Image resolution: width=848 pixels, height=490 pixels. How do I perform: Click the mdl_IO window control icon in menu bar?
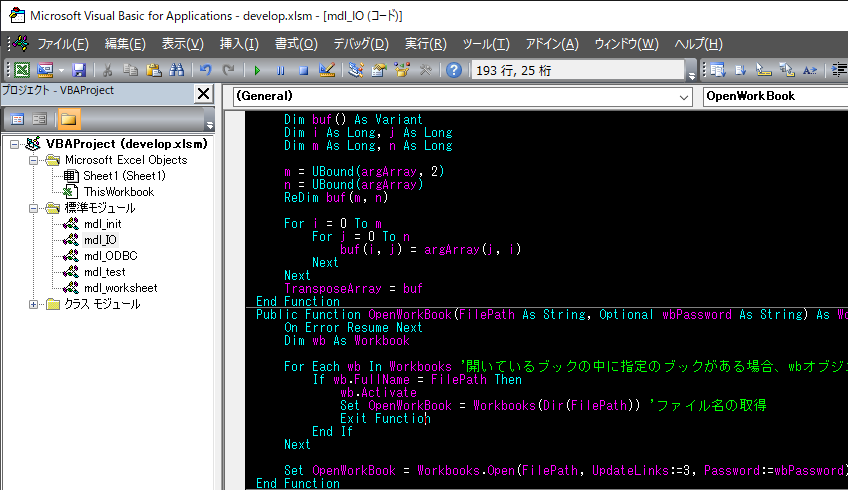[x=21, y=43]
